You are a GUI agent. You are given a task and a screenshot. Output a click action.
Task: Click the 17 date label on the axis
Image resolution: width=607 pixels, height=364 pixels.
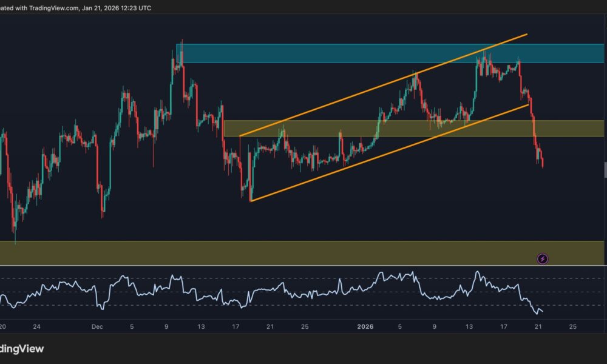tap(235, 326)
